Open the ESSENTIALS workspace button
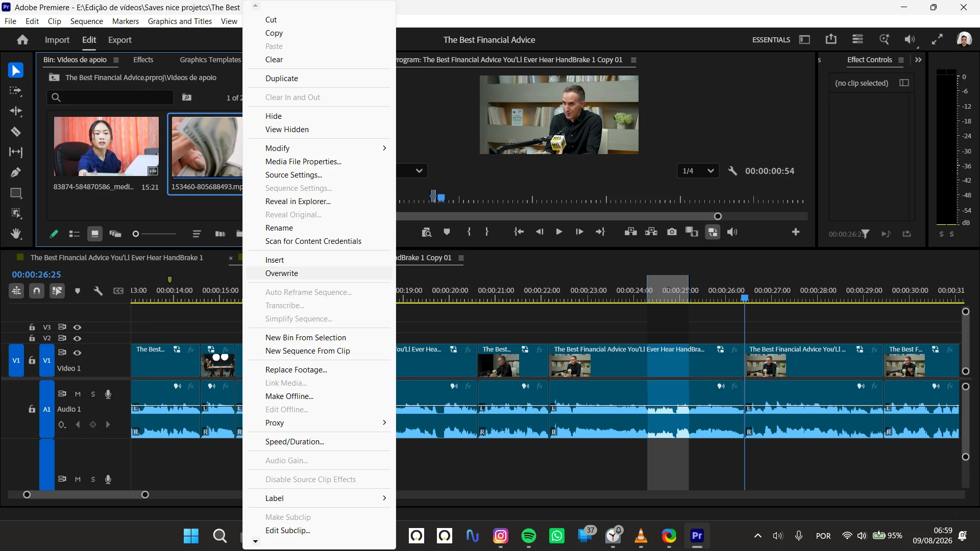Viewport: 980px width, 551px height. [x=771, y=40]
